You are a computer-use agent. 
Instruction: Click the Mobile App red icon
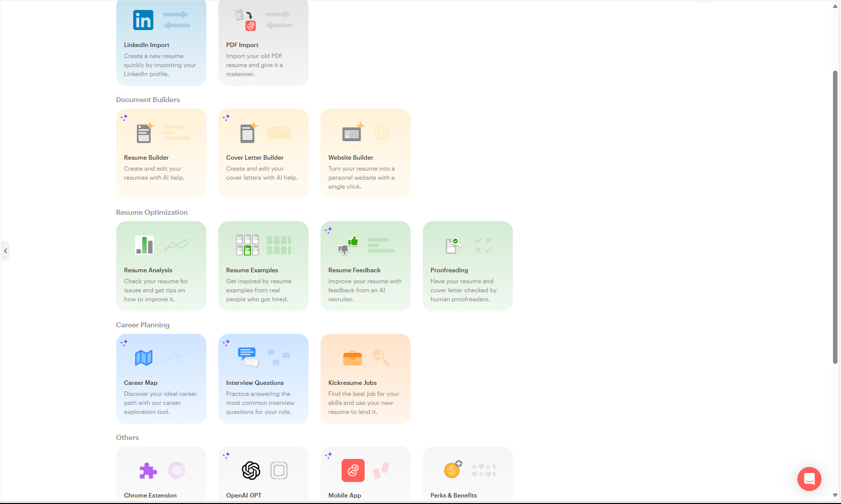point(353,470)
